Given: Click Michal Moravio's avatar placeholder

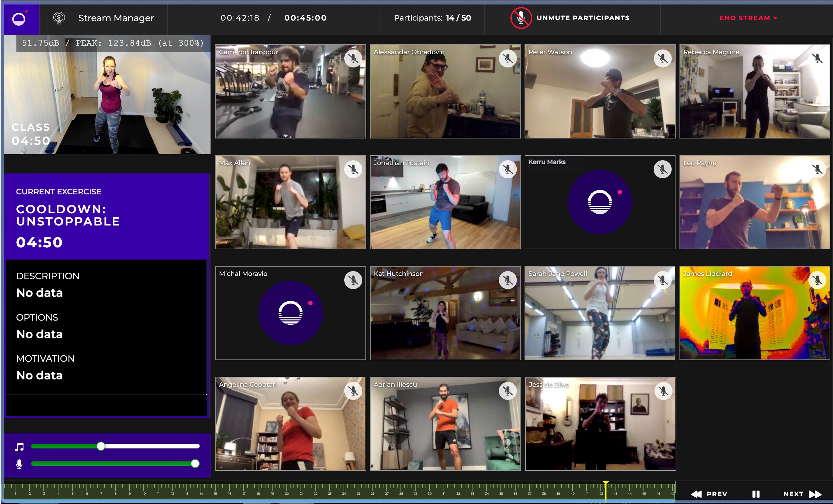Looking at the screenshot, I should (290, 313).
